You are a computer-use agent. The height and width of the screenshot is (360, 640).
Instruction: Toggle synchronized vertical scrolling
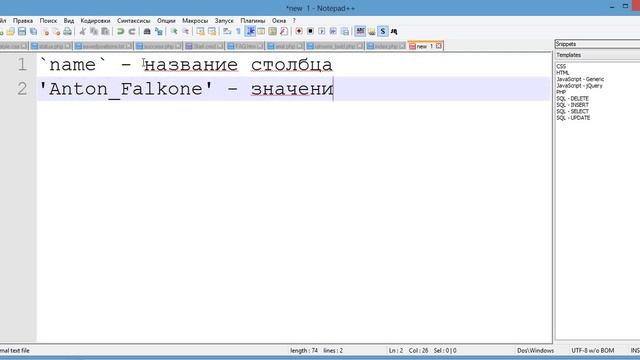pos(200,31)
